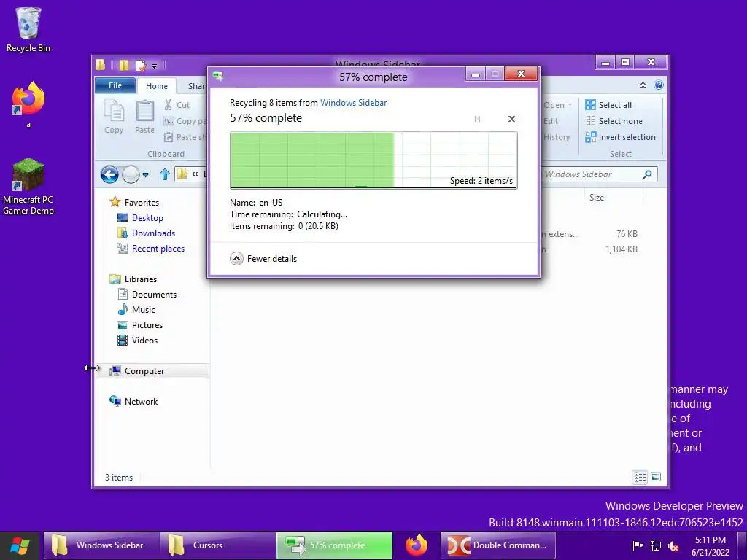Go back with the blue Back arrow
The image size is (747, 560).
click(x=109, y=174)
